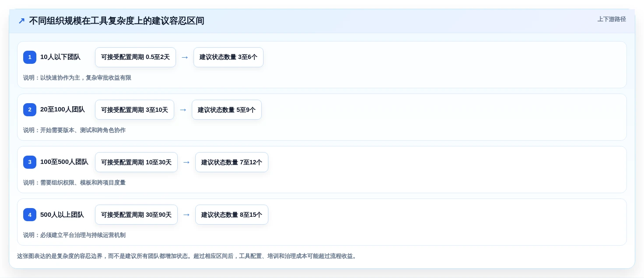644x278 pixels.
Task: Click the number 3 badge
Action: click(30, 162)
